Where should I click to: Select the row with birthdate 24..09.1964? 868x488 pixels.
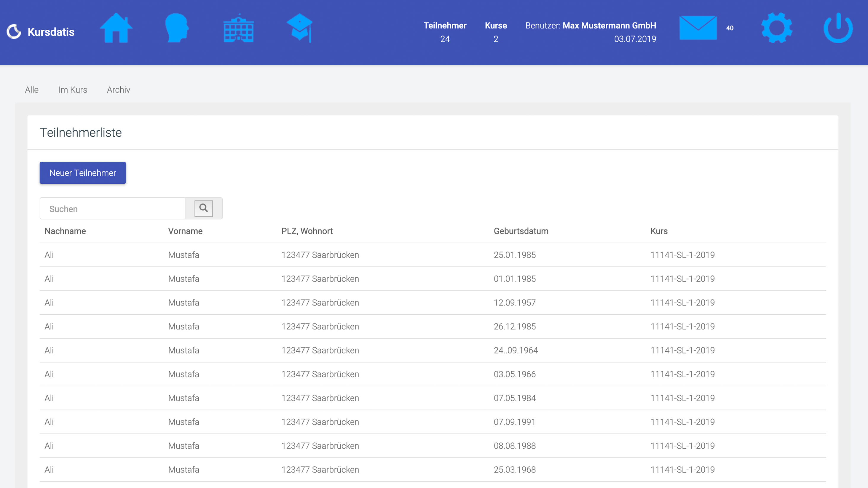click(x=433, y=350)
